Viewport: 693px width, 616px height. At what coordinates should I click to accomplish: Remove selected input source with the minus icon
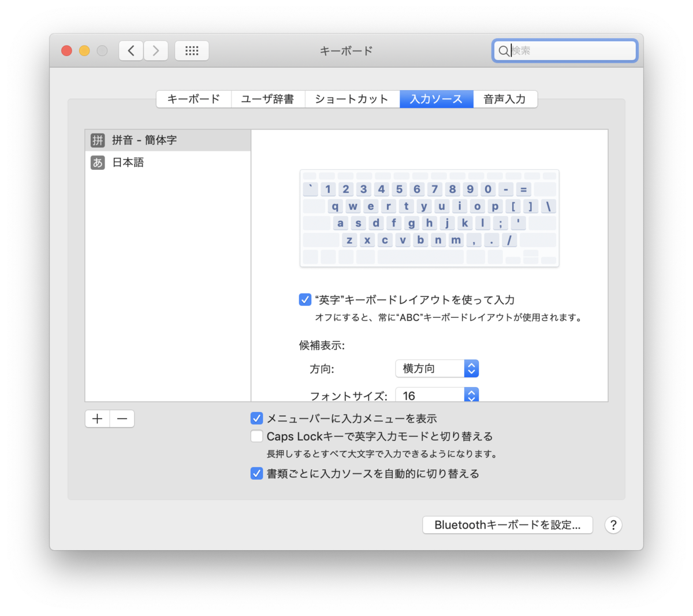(x=122, y=418)
